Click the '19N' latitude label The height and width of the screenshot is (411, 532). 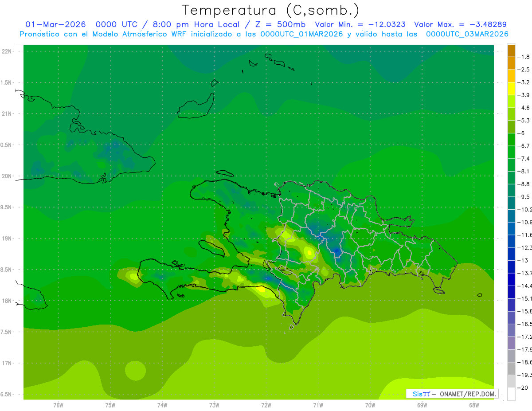[8, 239]
